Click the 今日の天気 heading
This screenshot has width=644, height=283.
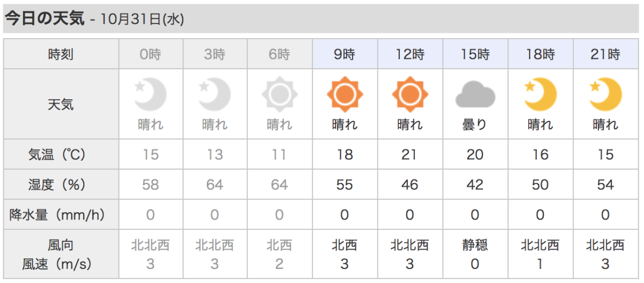[x=45, y=19]
